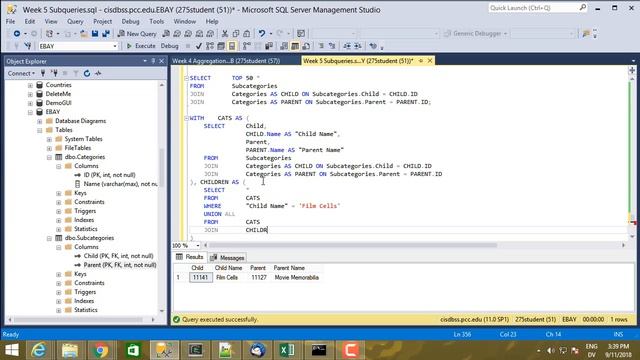Click the Results to Text icon
This screenshot has width=640, height=360.
(284, 46)
